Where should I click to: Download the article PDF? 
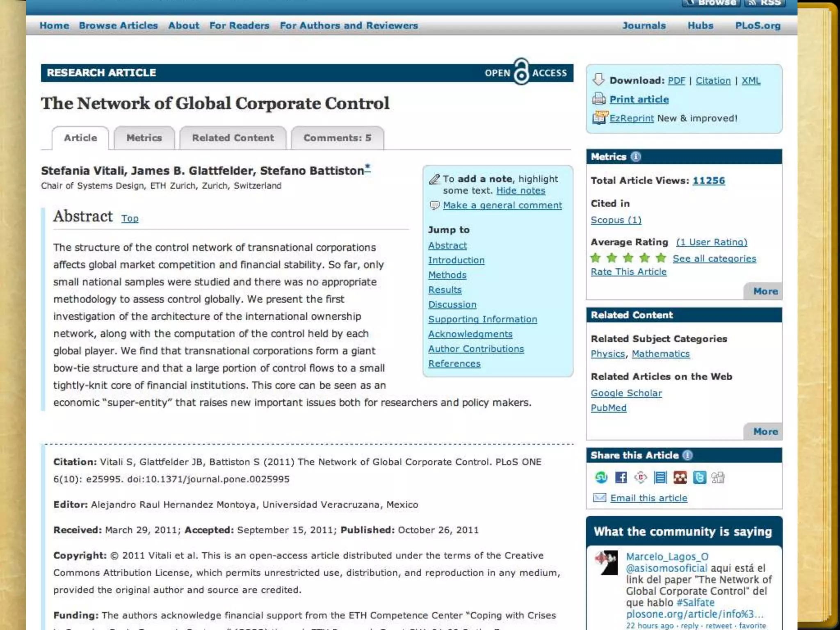click(676, 80)
